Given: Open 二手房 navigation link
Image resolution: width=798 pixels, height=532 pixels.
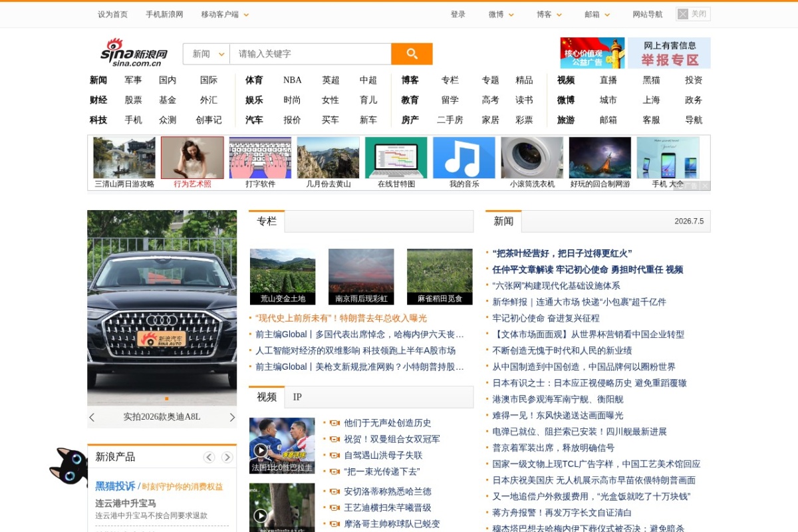Looking at the screenshot, I should 450,120.
